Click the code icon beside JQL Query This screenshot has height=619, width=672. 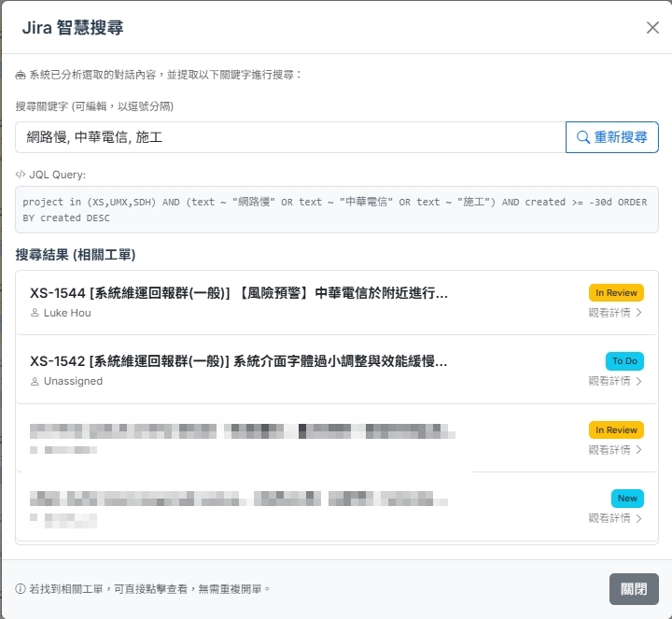[21, 174]
